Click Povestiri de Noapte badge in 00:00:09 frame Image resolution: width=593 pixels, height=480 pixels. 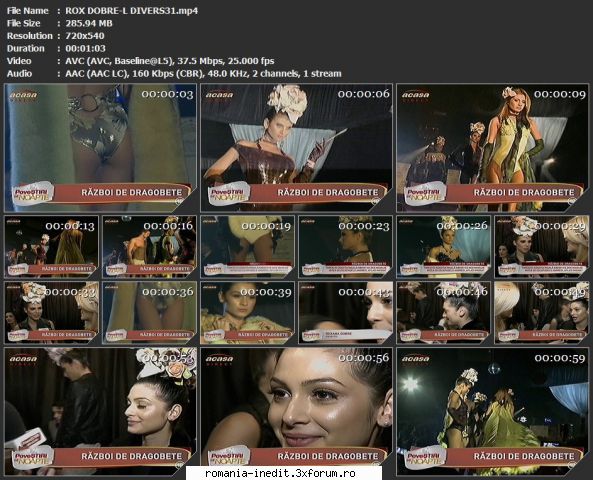[x=425, y=193]
